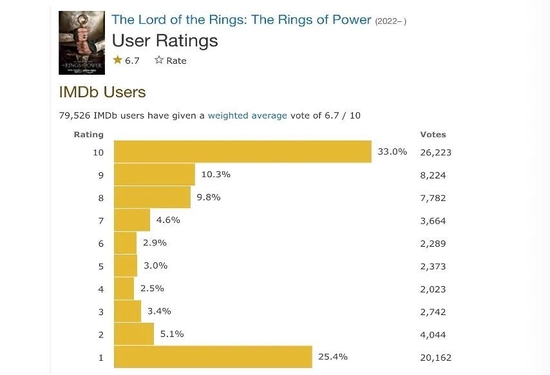The image size is (550, 375).
Task: Select the rating 2 bar
Action: pos(134,334)
